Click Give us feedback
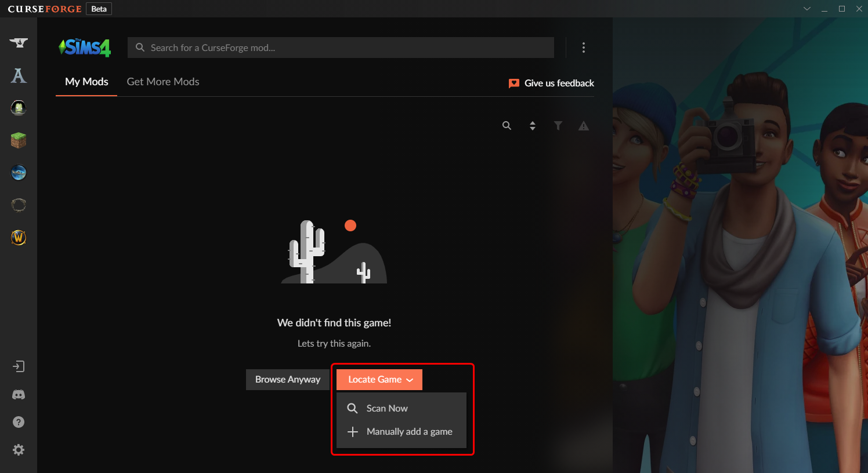 551,83
